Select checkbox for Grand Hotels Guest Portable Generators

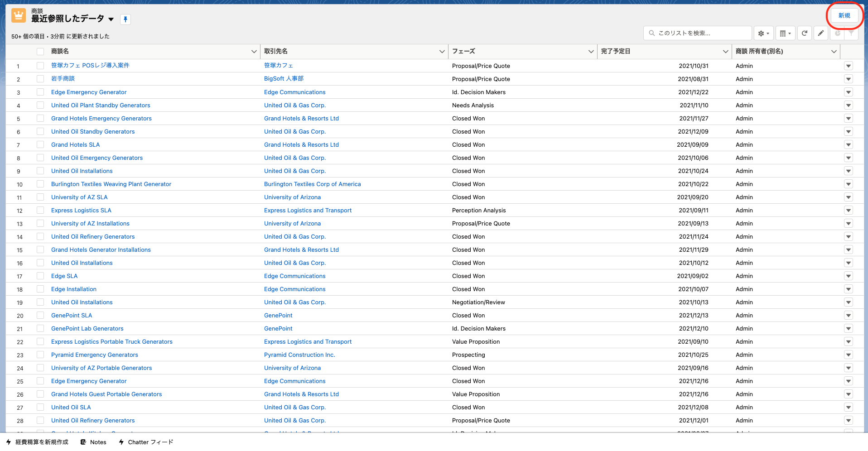[40, 394]
